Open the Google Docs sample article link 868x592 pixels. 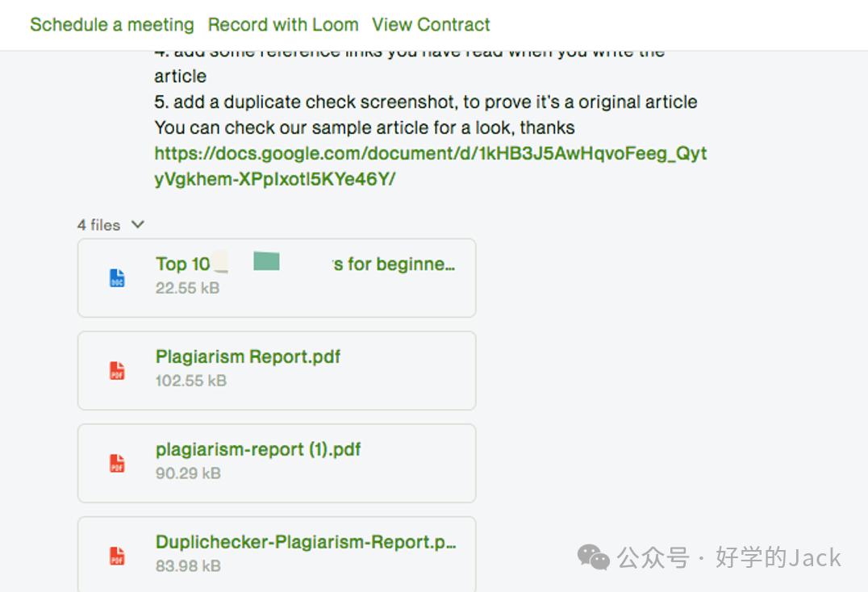click(430, 166)
